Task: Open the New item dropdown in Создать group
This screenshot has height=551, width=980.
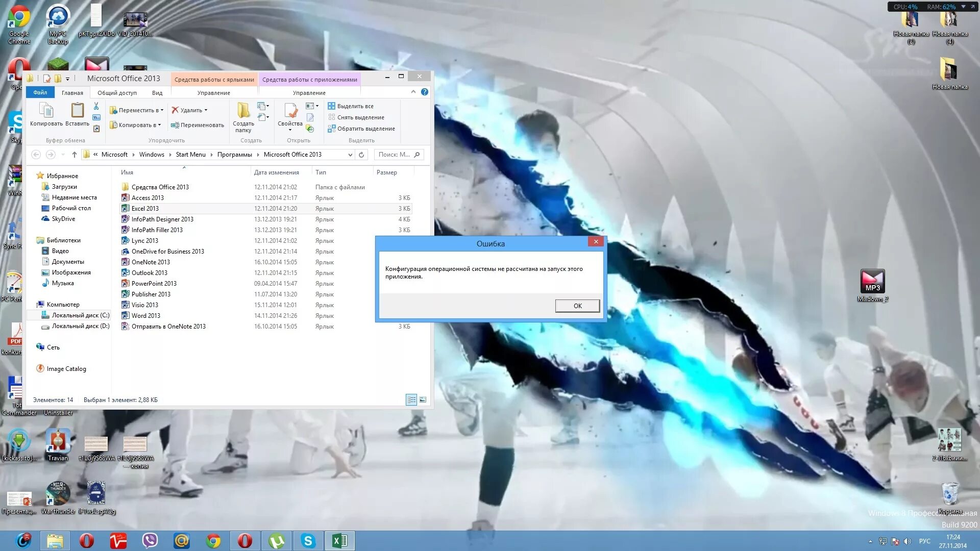Action: tap(263, 106)
